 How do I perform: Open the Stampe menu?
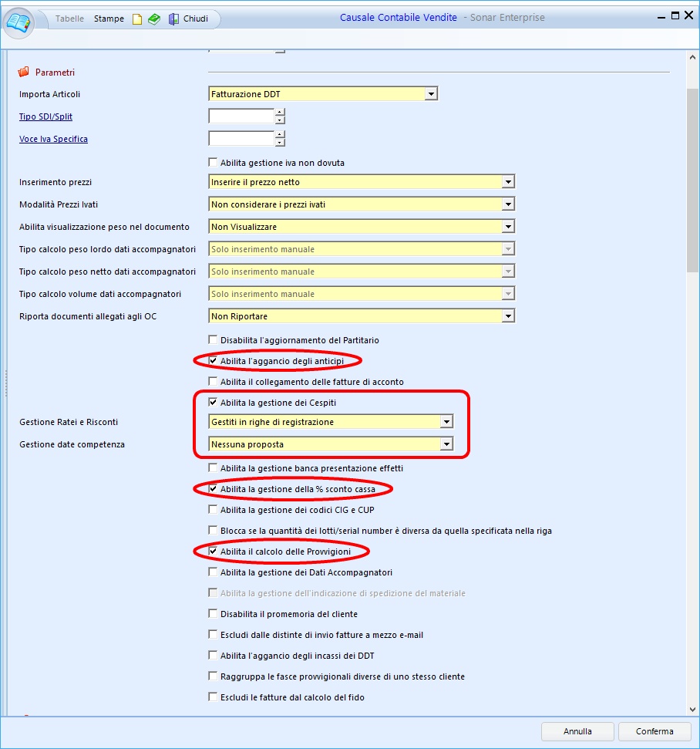coord(109,19)
